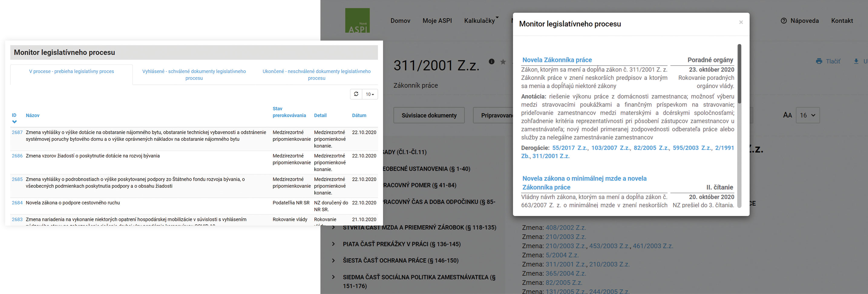Open the font size 16 dropdown

coord(807,115)
